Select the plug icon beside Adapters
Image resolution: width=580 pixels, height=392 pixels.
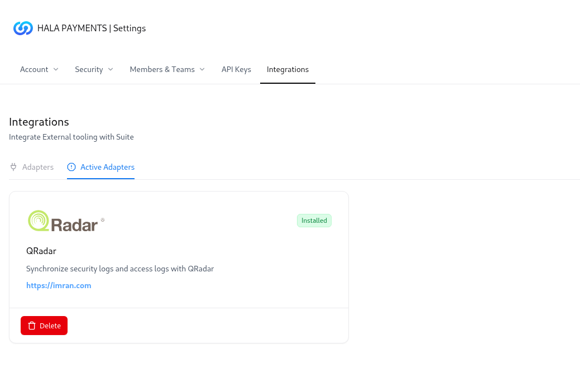tap(13, 167)
